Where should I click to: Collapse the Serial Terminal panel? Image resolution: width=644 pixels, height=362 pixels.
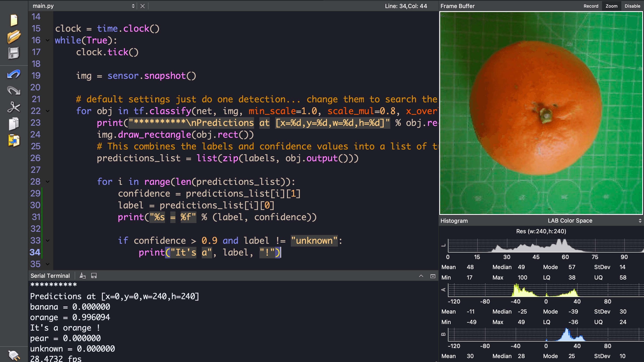click(x=422, y=276)
